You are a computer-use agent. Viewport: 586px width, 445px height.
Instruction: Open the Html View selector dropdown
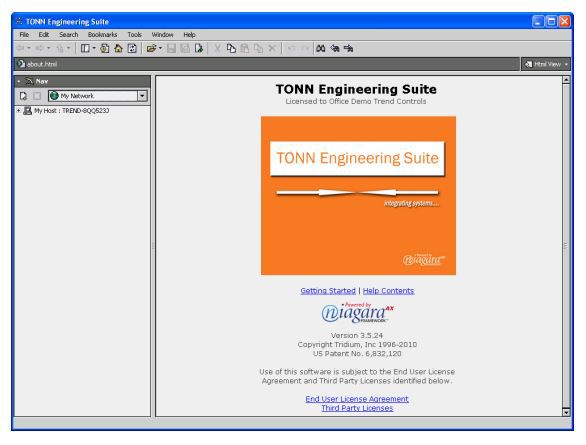coord(546,64)
